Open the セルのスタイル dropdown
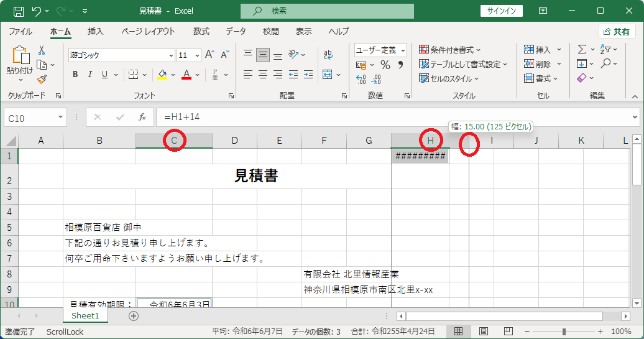The image size is (644, 339). (x=449, y=78)
